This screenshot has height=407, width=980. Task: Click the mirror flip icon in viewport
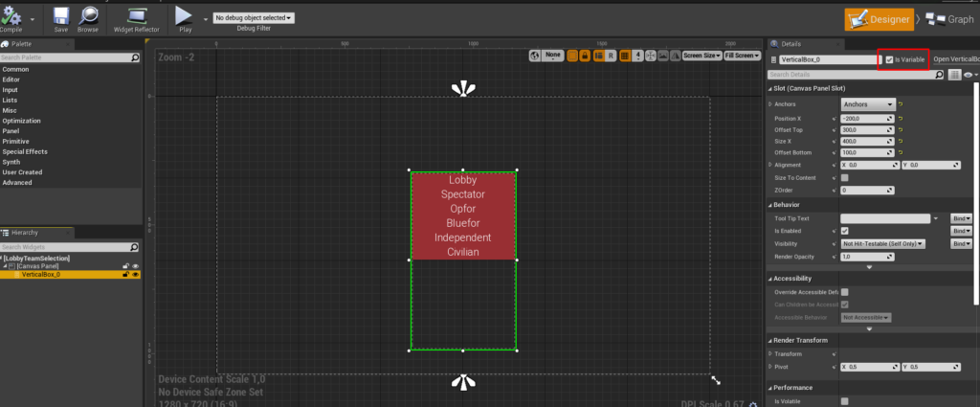tap(675, 56)
